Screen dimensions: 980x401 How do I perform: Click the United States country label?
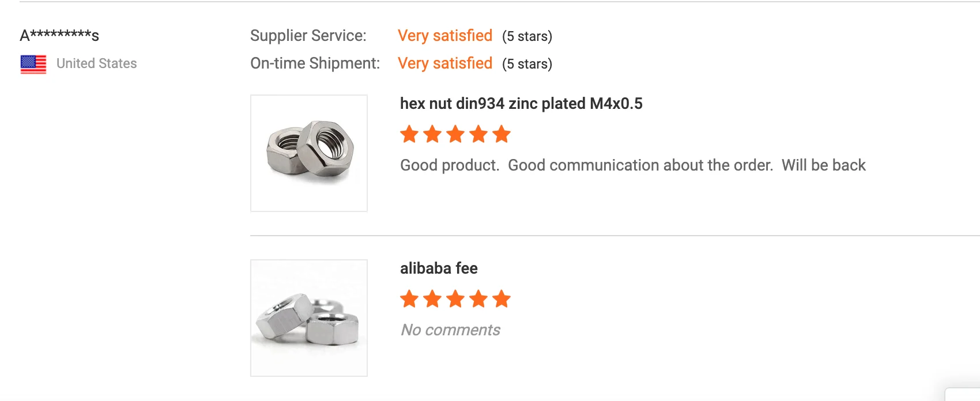[x=97, y=63]
